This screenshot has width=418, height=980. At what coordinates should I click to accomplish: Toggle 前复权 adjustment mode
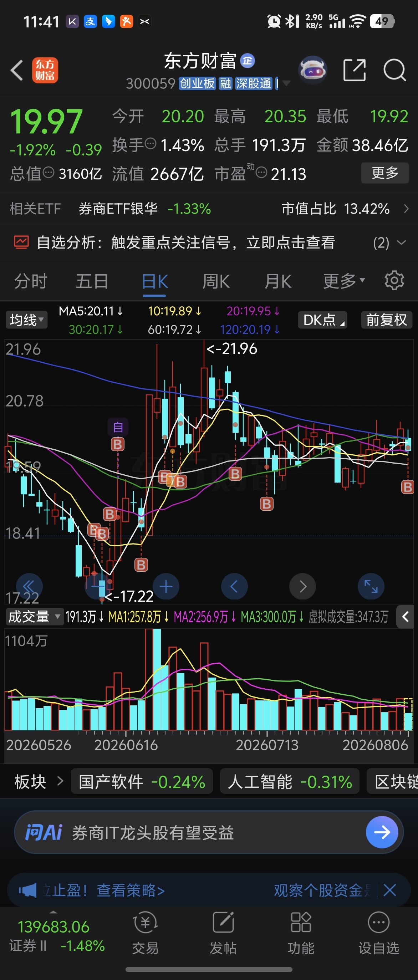pos(386,320)
